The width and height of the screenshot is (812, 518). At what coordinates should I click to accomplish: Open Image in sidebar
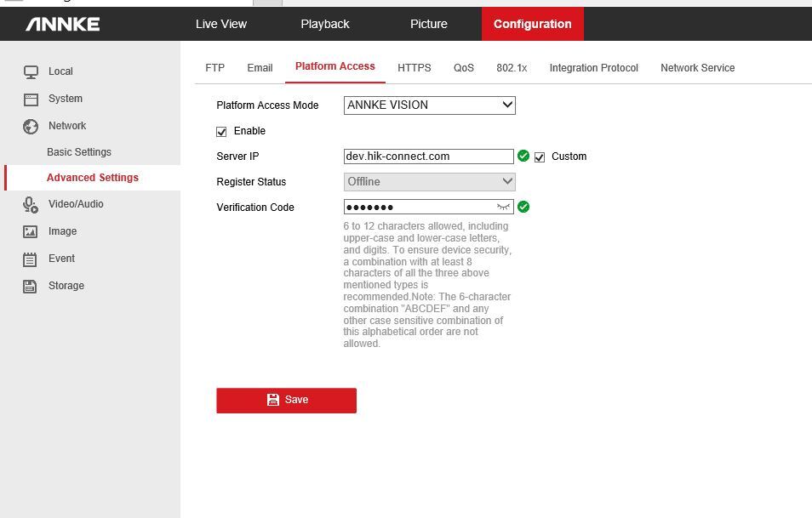[x=63, y=231]
